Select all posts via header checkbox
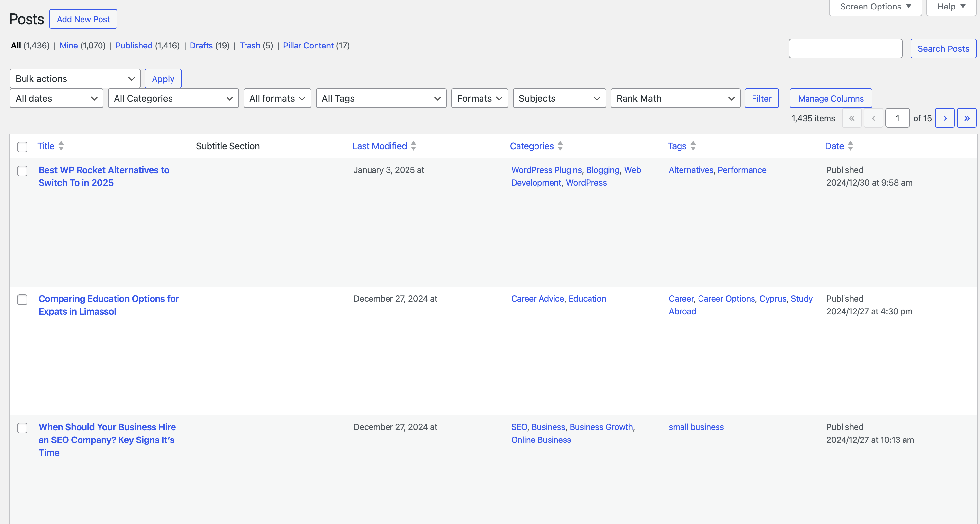The height and width of the screenshot is (524, 980). (x=22, y=147)
